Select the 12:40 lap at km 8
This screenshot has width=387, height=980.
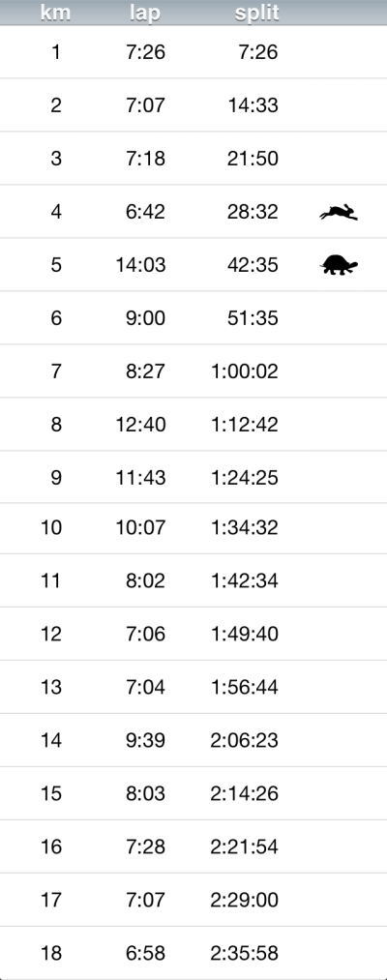140,425
